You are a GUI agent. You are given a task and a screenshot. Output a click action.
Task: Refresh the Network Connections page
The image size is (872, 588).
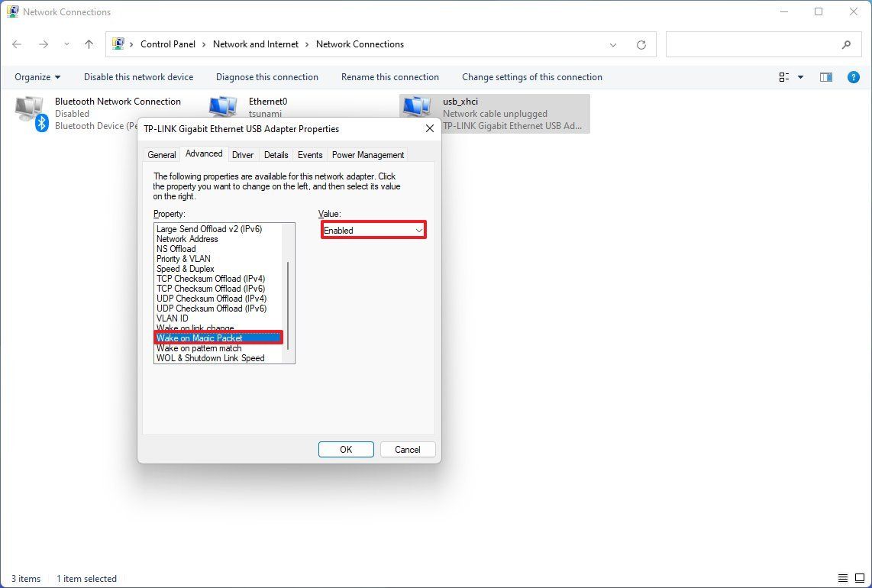641,44
